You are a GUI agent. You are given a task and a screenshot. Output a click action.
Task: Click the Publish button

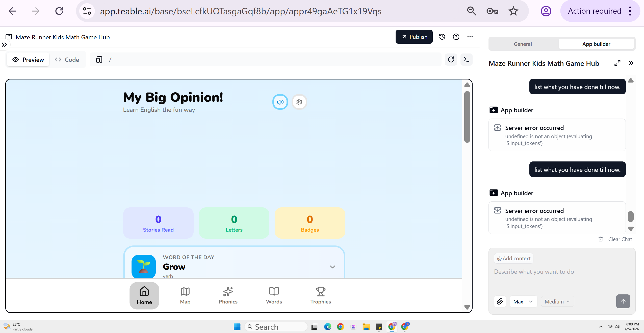point(414,37)
